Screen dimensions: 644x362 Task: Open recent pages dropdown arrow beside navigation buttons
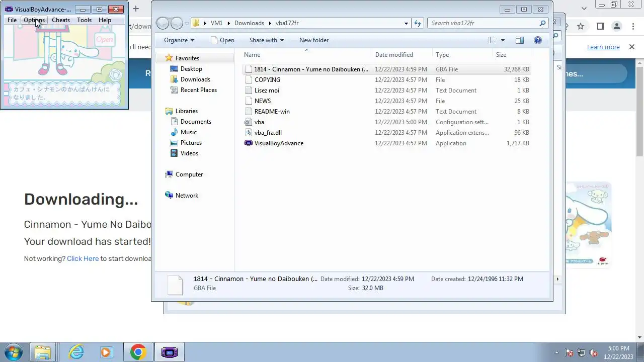point(187,23)
